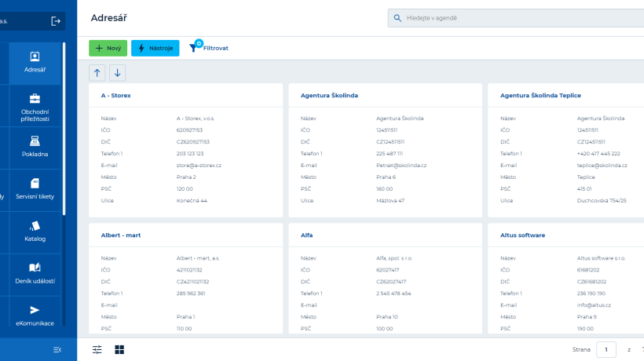Open the Adresář module in sidebar
644x361 pixels.
pyautogui.click(x=35, y=63)
